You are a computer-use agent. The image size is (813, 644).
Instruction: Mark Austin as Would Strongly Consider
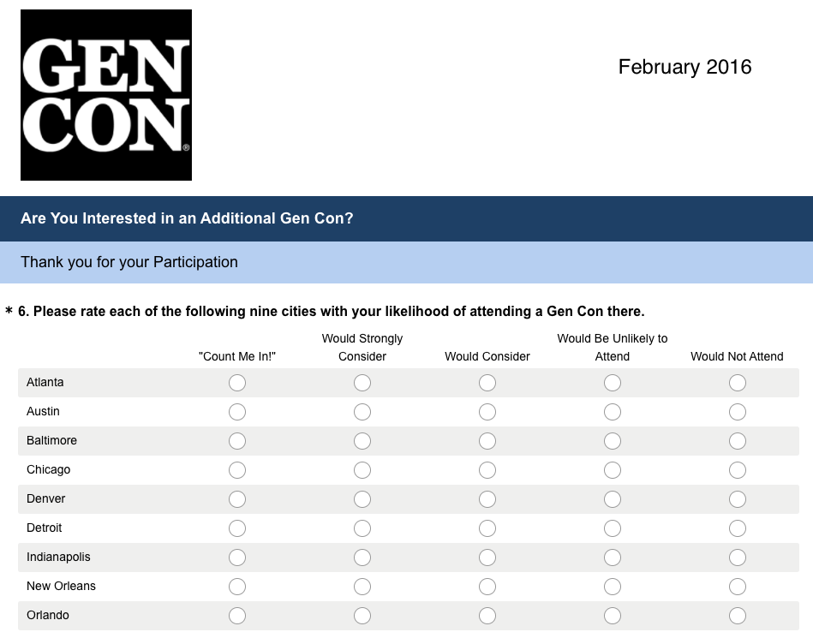point(362,412)
